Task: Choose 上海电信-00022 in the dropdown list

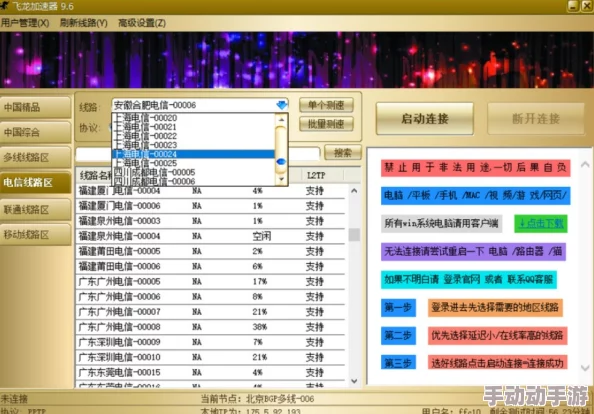Action: click(193, 136)
